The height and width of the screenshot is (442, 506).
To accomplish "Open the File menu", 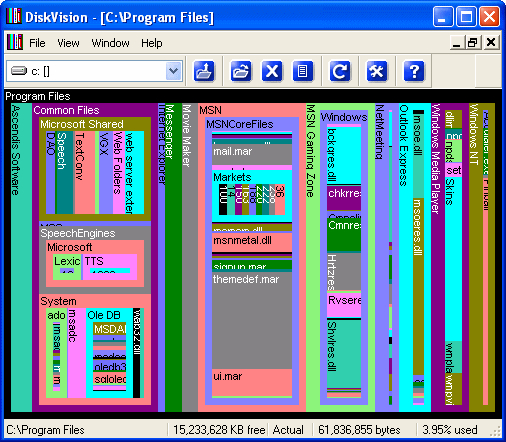I will click(x=37, y=43).
